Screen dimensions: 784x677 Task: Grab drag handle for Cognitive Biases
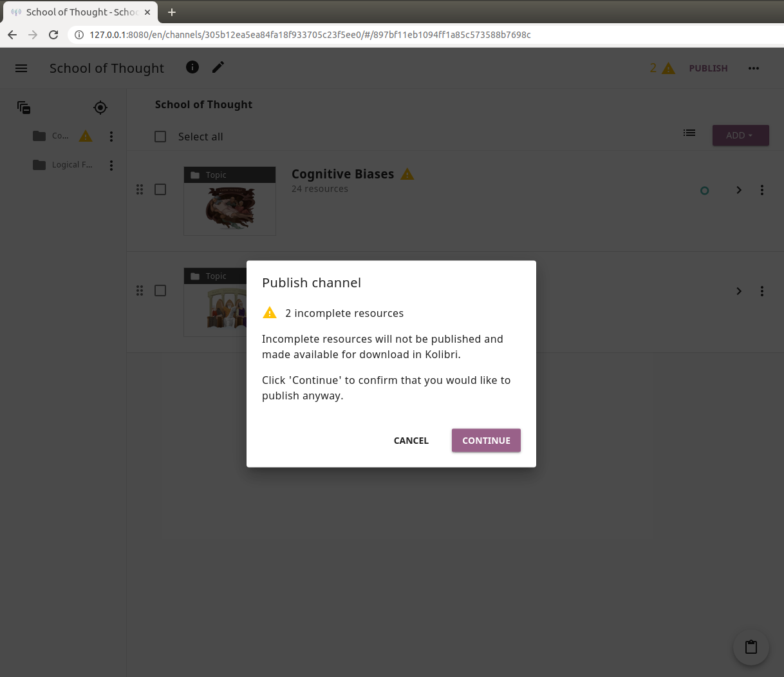(140, 189)
